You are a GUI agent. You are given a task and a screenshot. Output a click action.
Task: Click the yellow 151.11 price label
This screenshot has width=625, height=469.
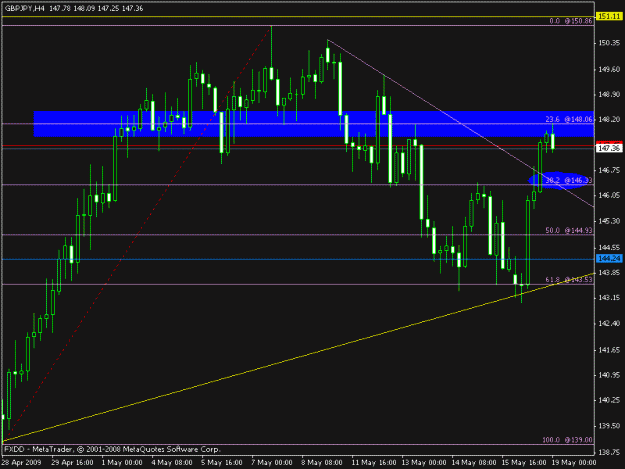(x=609, y=16)
